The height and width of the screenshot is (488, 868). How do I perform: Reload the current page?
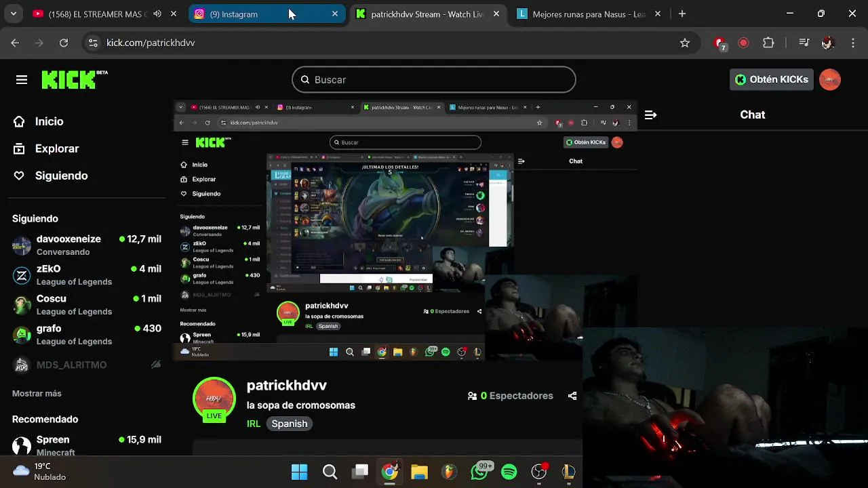tap(64, 43)
